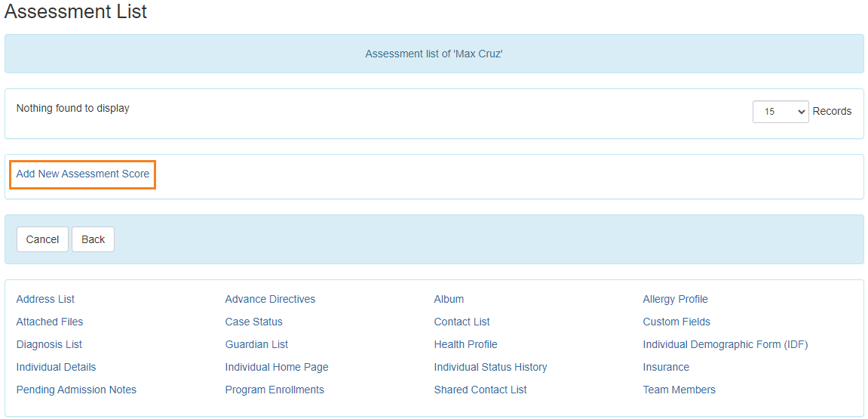Navigate to Case Status
This screenshot has width=868, height=419.
pyautogui.click(x=253, y=322)
